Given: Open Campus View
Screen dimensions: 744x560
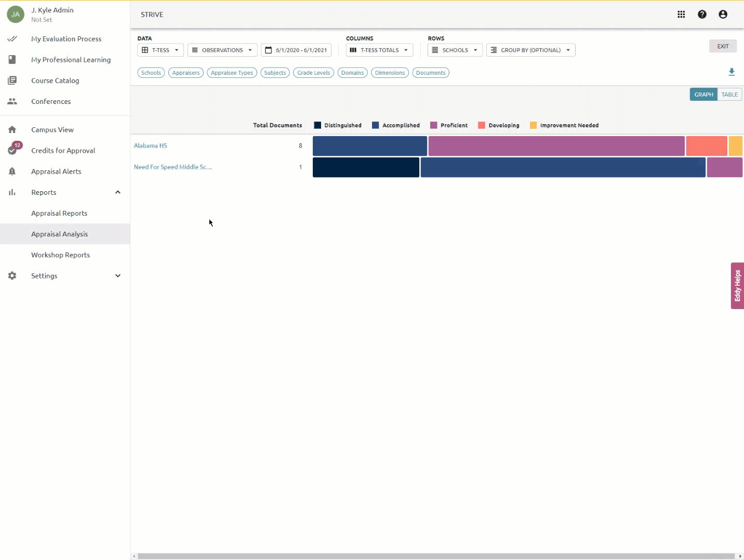Looking at the screenshot, I should point(52,130).
